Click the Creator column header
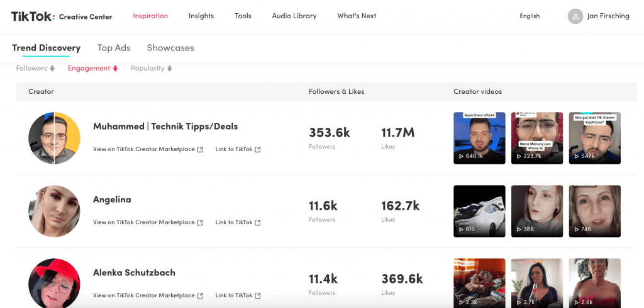This screenshot has width=644, height=308. tap(41, 92)
